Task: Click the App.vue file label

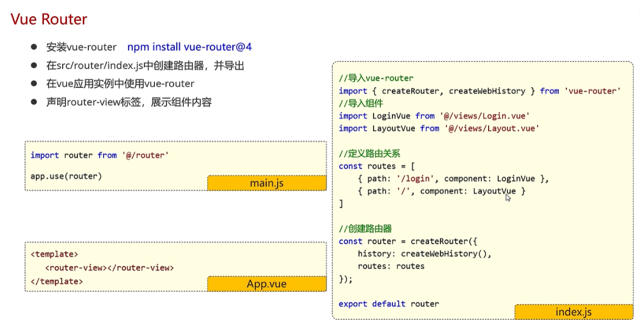Action: coord(267,284)
